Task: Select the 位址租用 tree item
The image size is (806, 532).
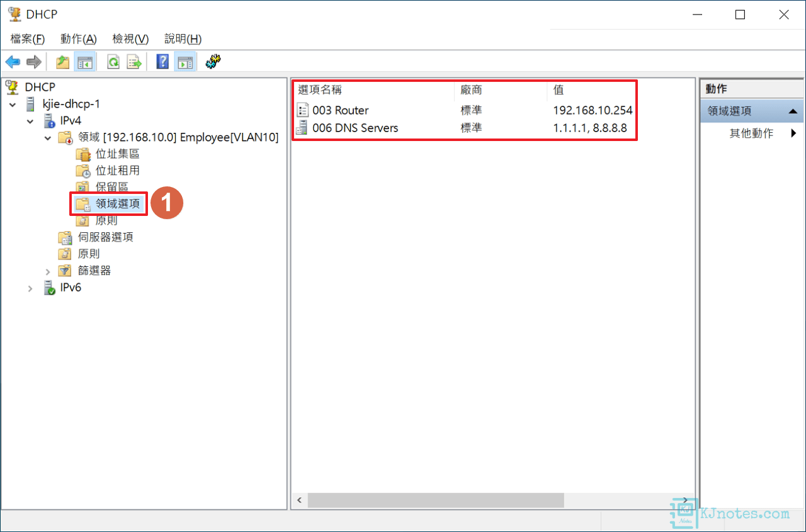Action: pyautogui.click(x=117, y=171)
